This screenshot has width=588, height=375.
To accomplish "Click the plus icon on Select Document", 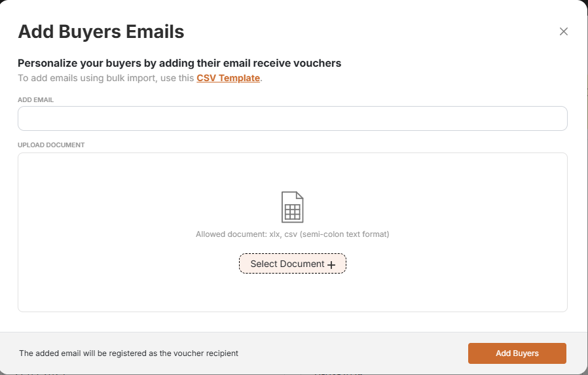I will pos(331,264).
